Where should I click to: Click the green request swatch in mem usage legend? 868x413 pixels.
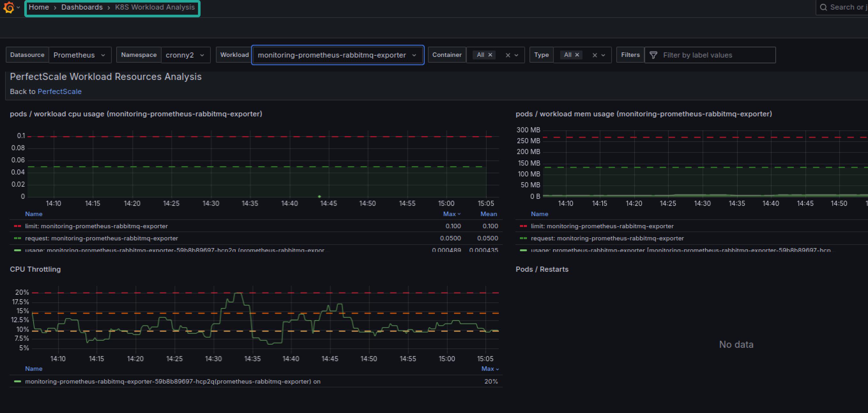(x=523, y=238)
